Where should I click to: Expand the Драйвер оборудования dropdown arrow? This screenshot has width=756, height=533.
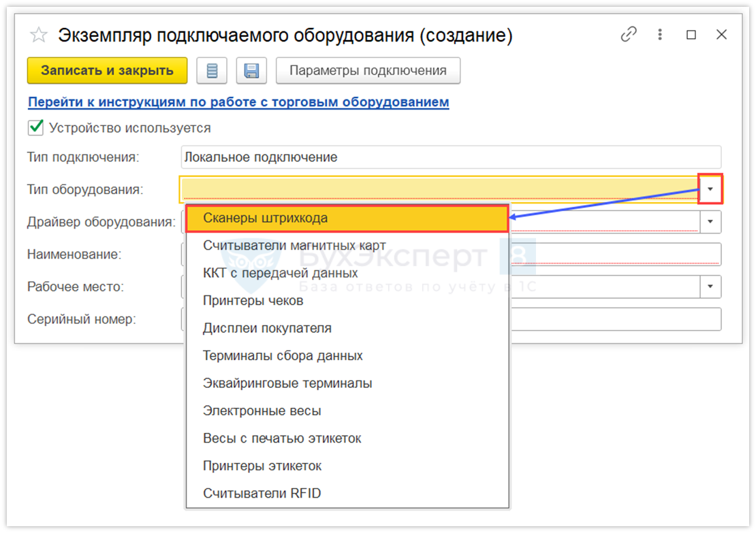[x=710, y=222]
